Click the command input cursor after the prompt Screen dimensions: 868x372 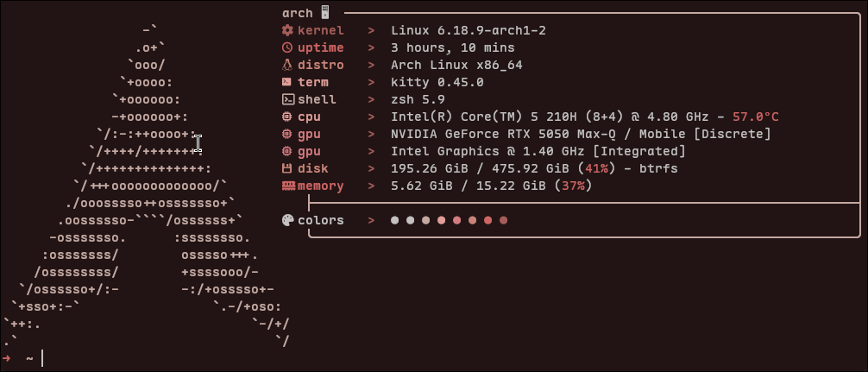[42, 359]
